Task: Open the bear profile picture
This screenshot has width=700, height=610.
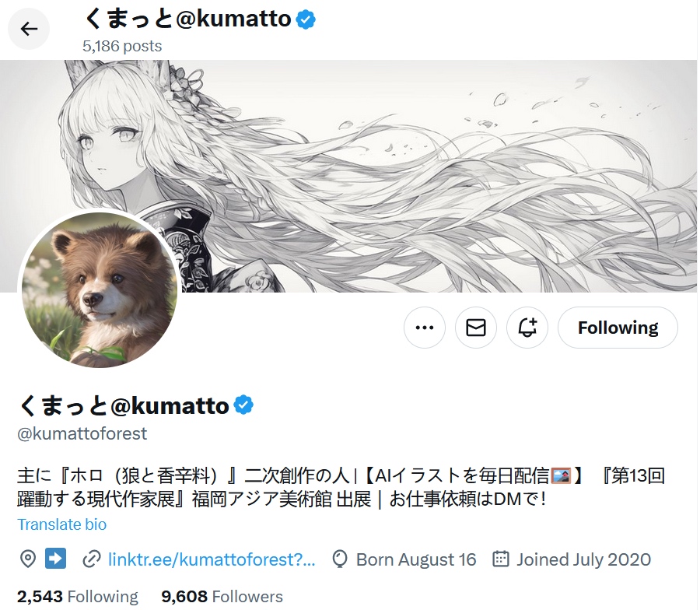Action: 99,289
